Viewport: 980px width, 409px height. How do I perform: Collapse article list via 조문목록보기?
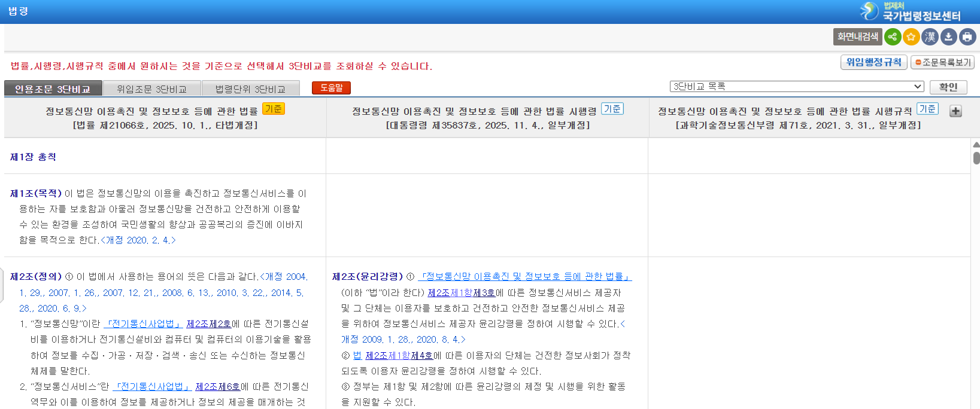(x=942, y=62)
